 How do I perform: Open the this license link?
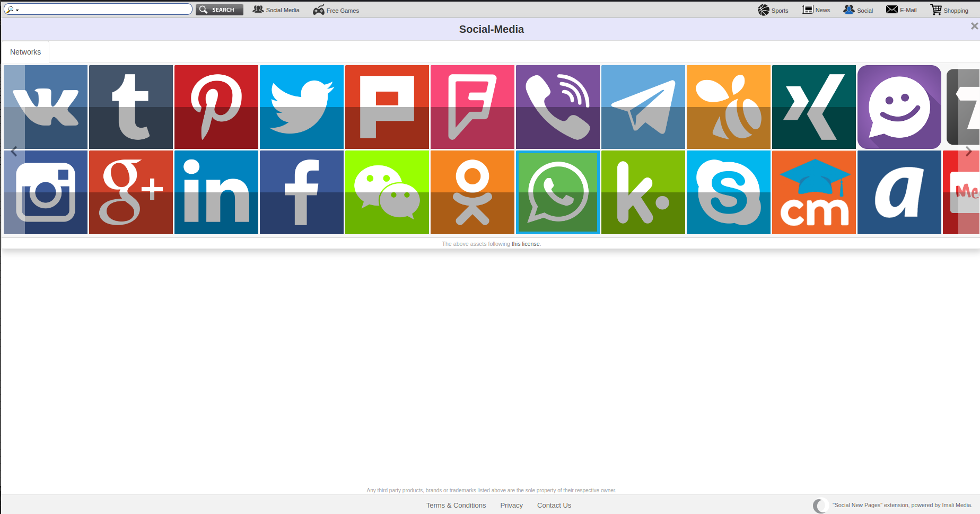click(525, 244)
